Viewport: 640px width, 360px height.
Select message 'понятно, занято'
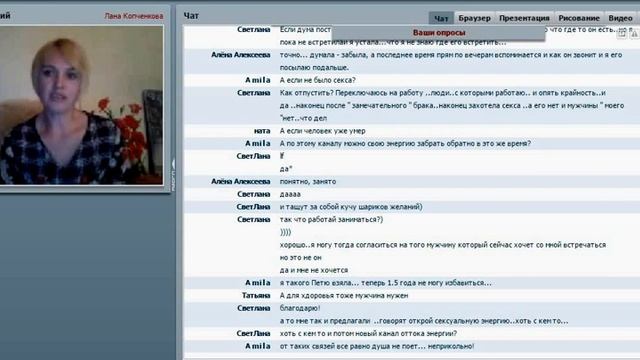click(308, 182)
